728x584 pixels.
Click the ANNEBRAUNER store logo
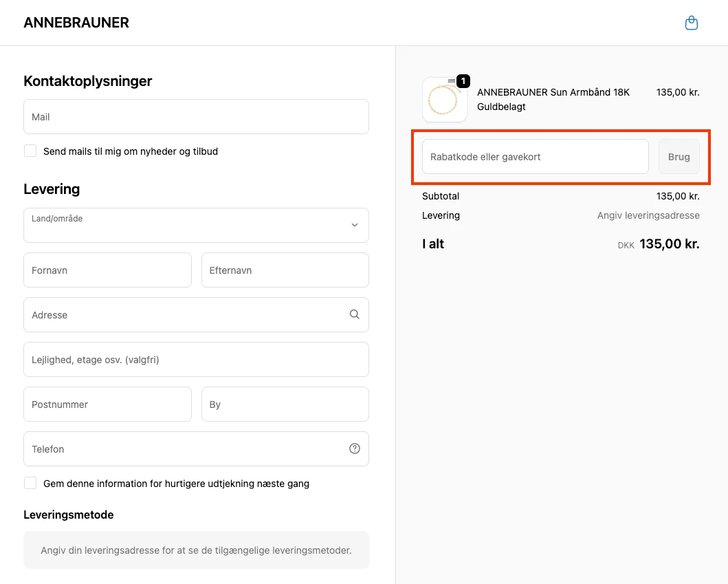[76, 23]
